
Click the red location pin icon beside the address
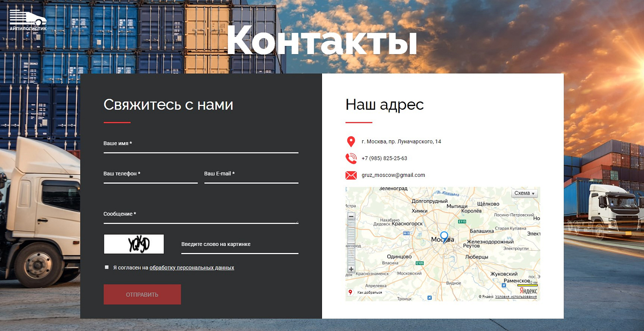(x=351, y=142)
